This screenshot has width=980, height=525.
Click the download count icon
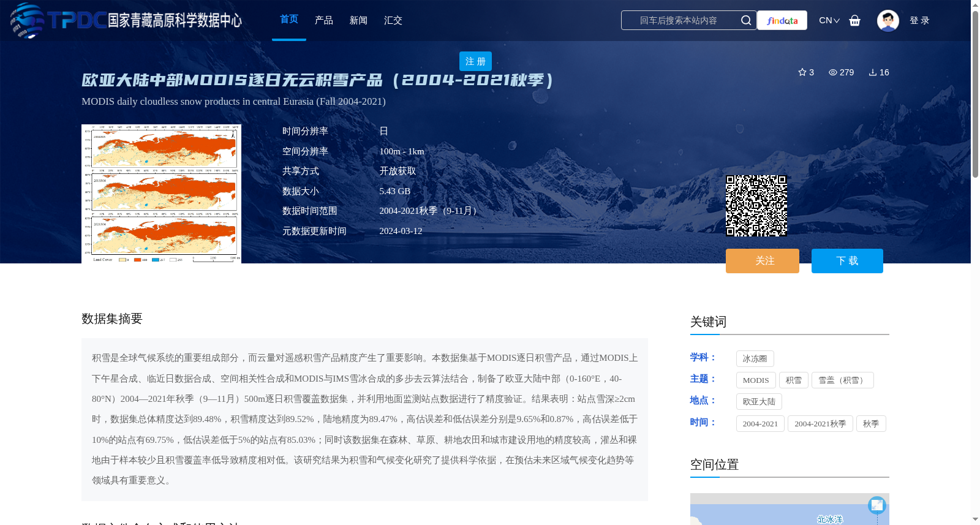pos(873,72)
